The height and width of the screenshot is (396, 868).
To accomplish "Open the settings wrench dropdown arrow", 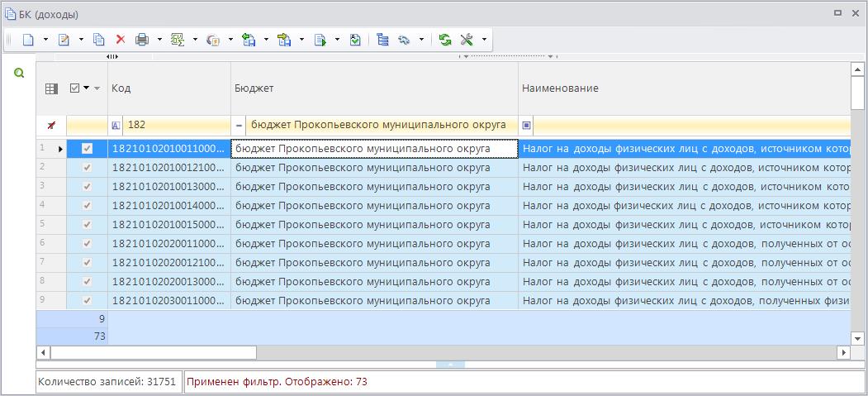I will (x=484, y=40).
